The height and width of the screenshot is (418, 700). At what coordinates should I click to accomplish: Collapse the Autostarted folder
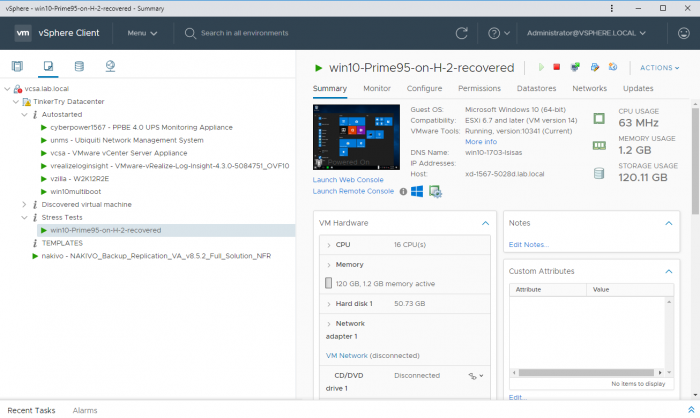(24, 115)
